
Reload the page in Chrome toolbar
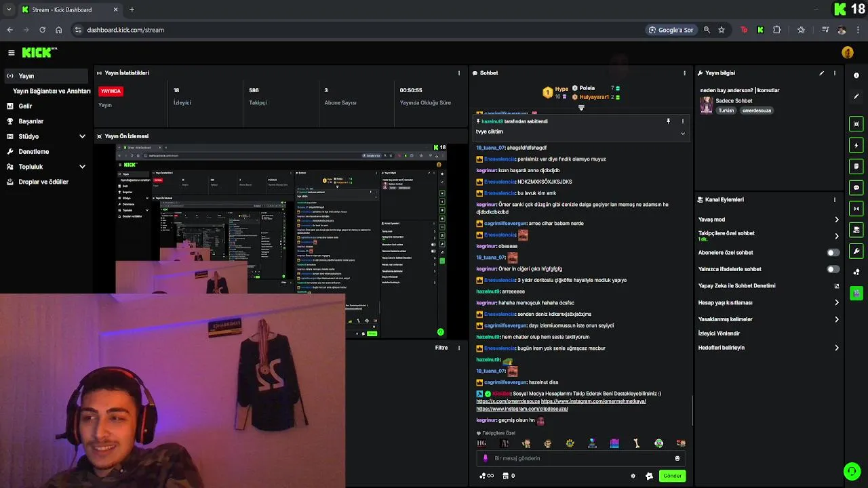42,30
